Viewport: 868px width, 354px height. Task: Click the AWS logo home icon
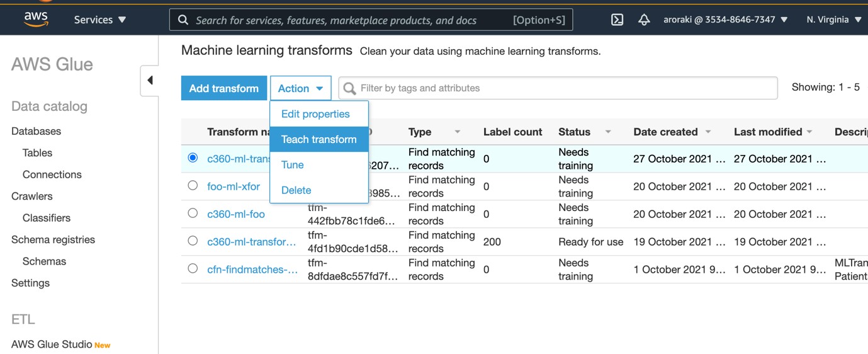coord(36,20)
